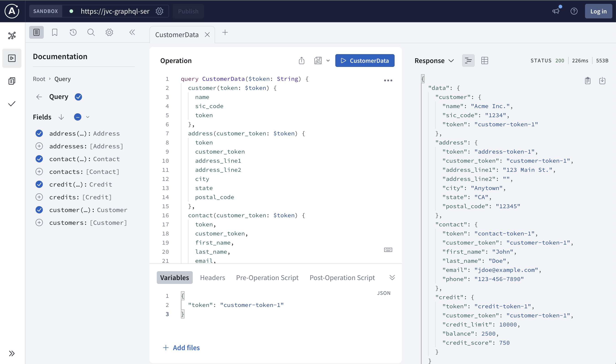Copy the response JSON to clipboard
The image size is (616, 364).
coord(588,81)
